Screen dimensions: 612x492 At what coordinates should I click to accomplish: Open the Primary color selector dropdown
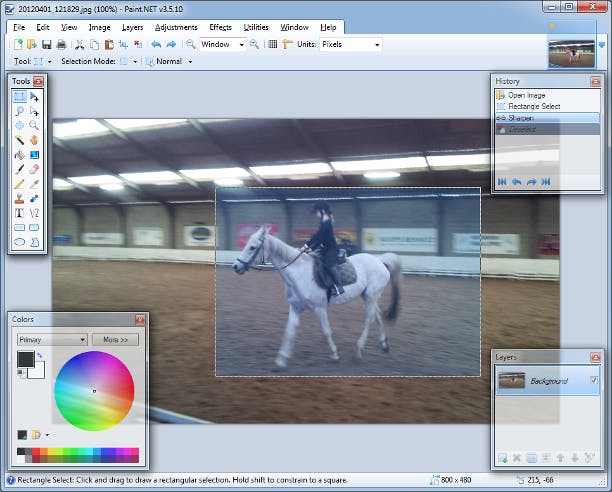pos(52,339)
